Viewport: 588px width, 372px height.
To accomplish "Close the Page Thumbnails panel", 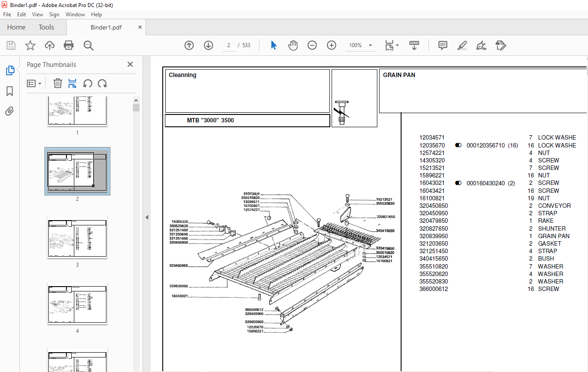I will pos(130,64).
